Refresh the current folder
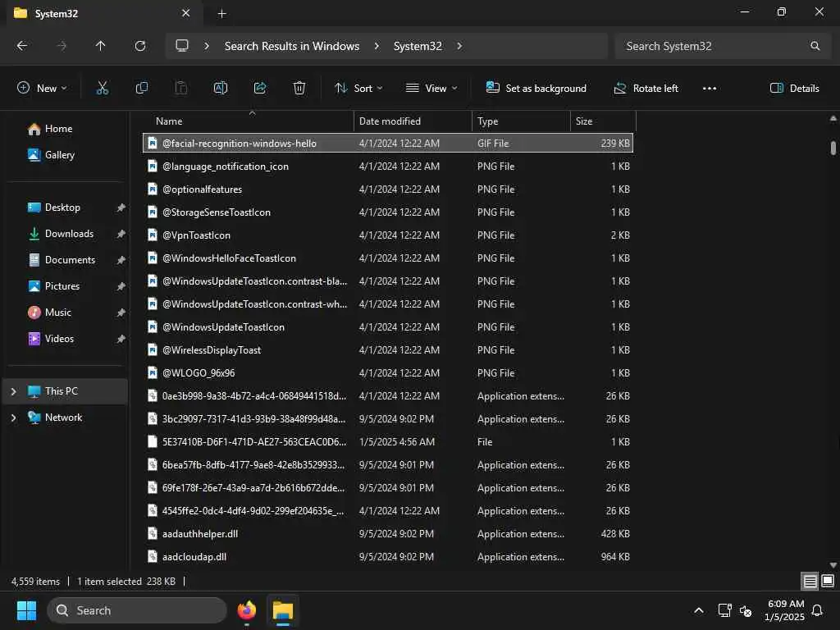840x630 pixels. point(140,46)
